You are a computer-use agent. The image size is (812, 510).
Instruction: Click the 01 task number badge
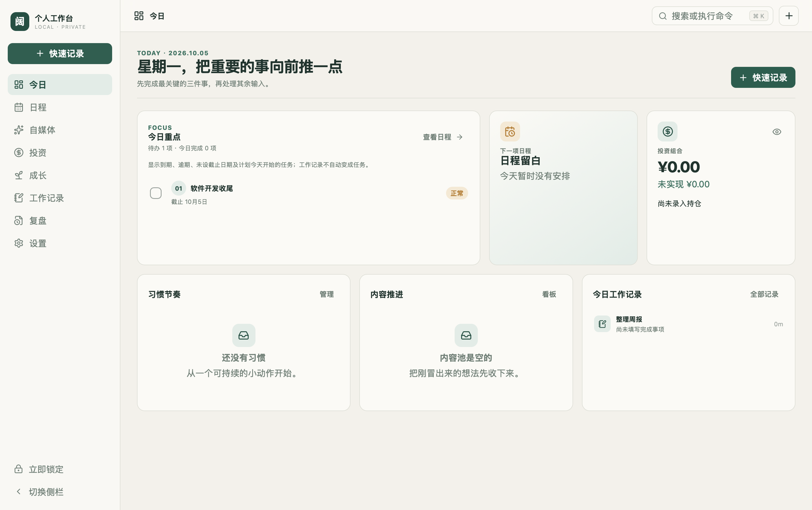click(178, 188)
